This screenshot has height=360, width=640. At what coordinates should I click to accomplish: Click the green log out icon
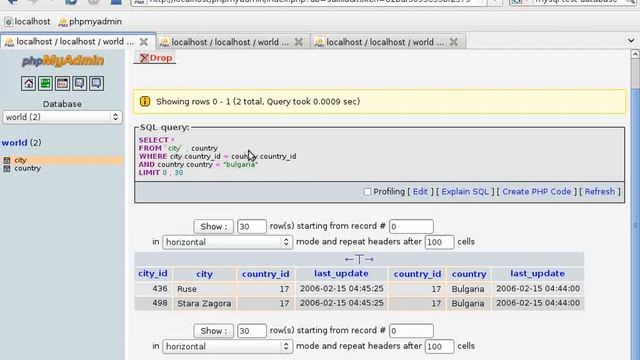[45, 84]
